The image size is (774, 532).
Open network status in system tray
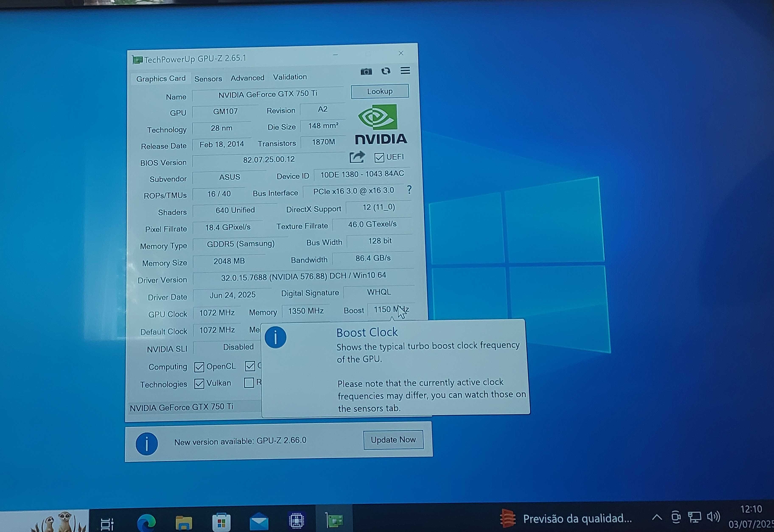coord(694,517)
